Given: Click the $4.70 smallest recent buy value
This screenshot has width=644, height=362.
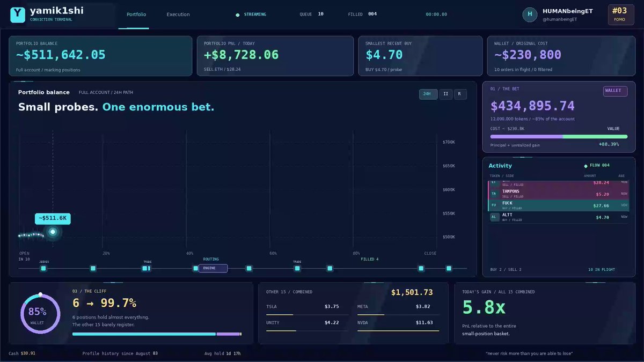Looking at the screenshot, I should click(384, 55).
